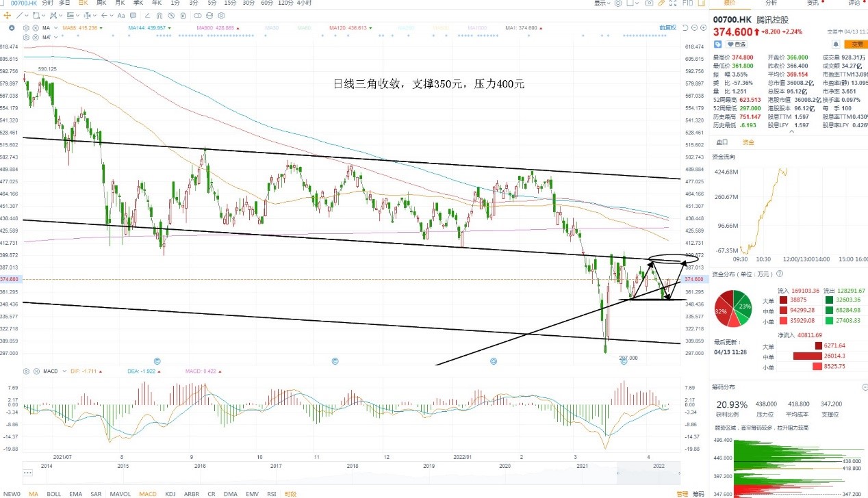Open the 报价 quote tab
Image resolution: width=868 pixels, height=498 pixels.
(x=730, y=3)
